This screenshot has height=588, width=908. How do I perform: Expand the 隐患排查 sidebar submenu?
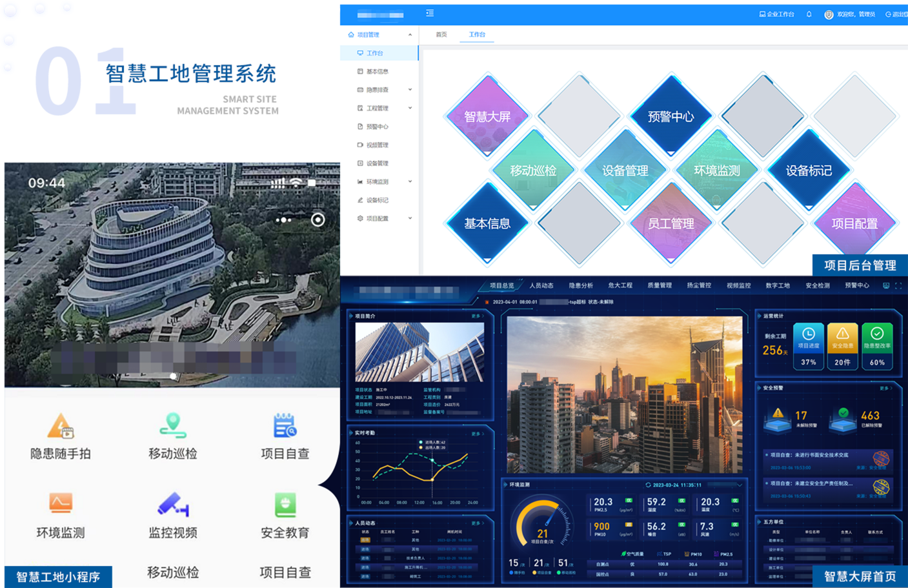[410, 90]
